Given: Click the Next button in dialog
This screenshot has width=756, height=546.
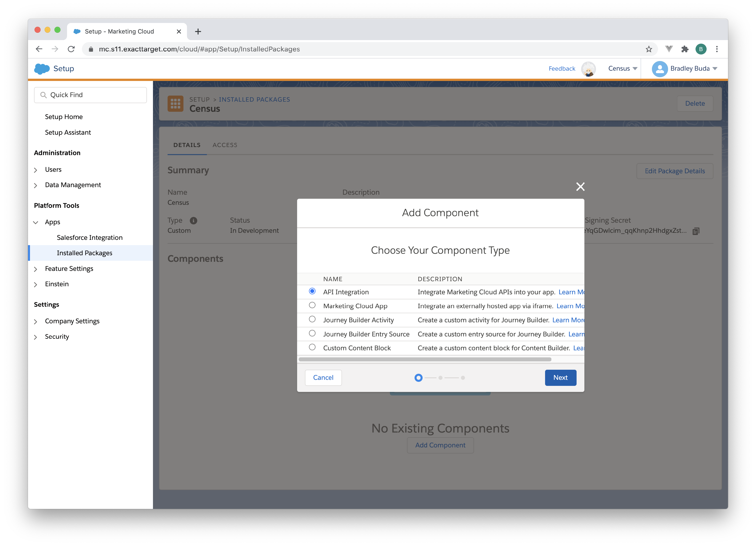Looking at the screenshot, I should [560, 378].
